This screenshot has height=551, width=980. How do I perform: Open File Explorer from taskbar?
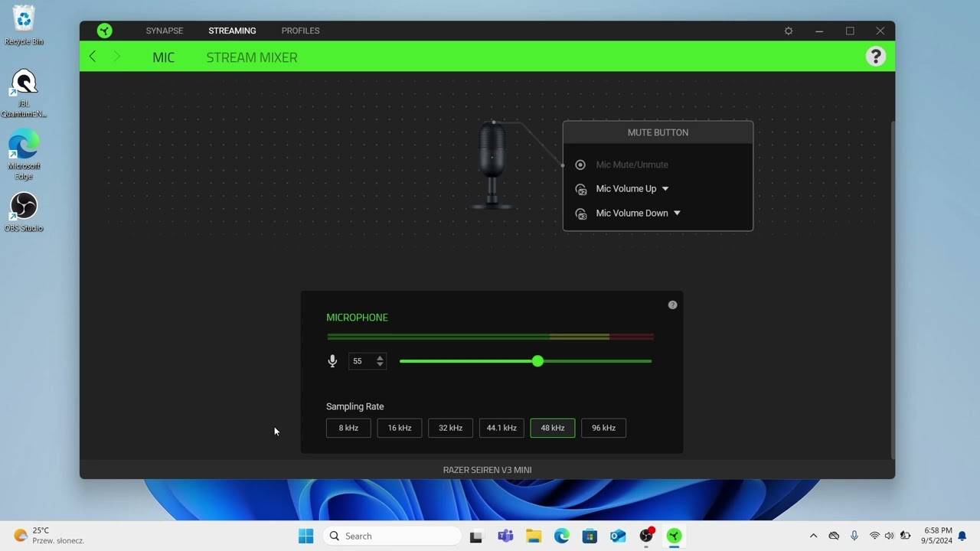pyautogui.click(x=534, y=536)
